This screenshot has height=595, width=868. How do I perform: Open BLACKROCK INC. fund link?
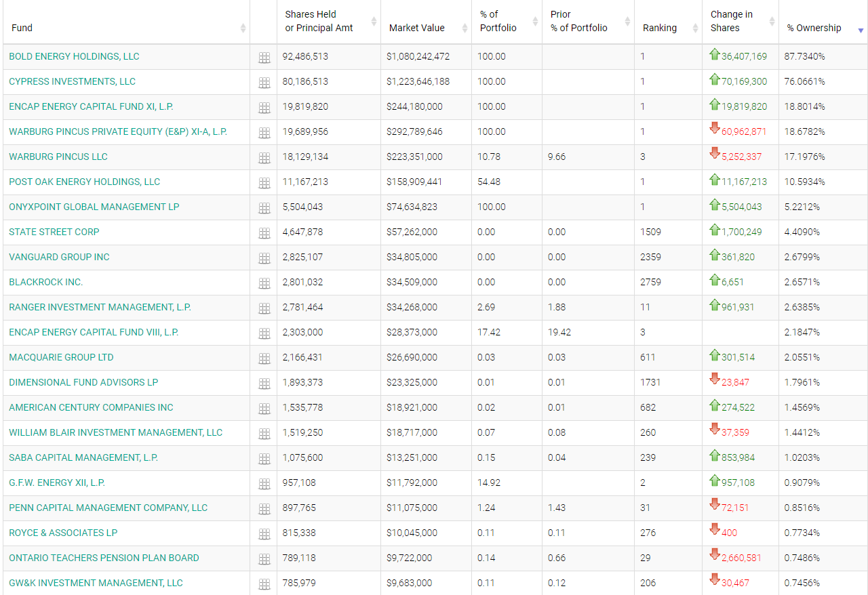[46, 282]
